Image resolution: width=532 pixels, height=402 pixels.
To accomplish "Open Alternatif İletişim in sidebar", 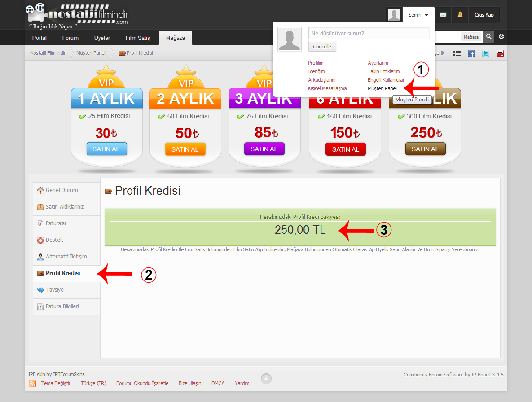I will click(66, 257).
